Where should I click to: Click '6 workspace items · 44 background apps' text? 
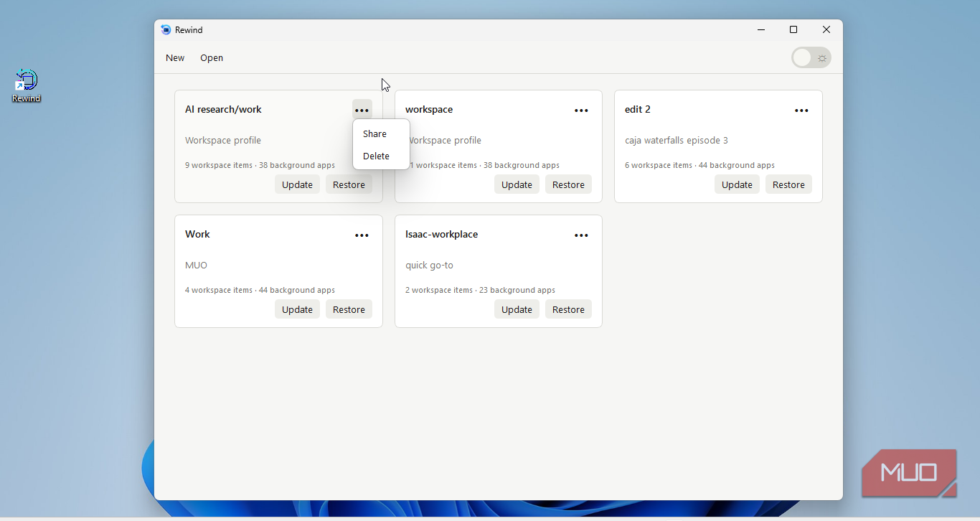coord(699,165)
